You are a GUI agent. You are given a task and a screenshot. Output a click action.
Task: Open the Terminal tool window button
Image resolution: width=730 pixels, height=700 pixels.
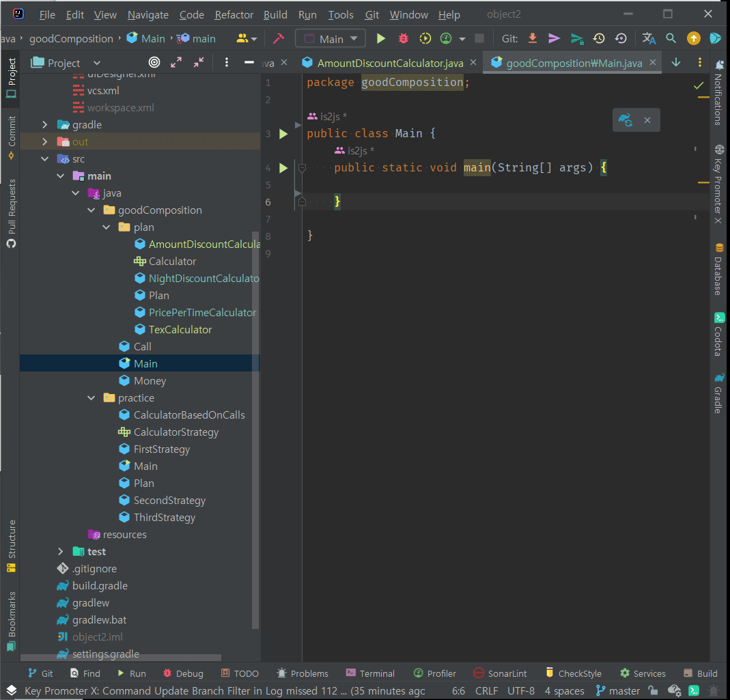coord(370,673)
